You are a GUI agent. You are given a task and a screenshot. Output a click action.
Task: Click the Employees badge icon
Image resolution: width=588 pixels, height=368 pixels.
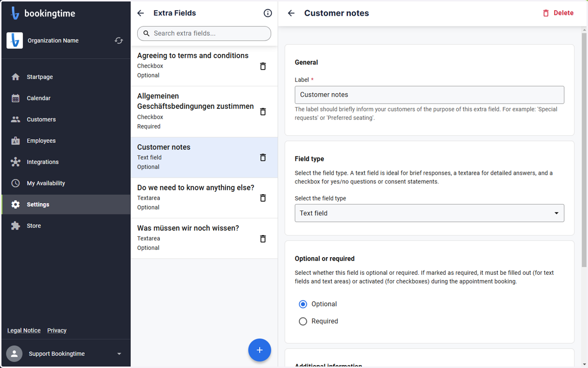click(x=16, y=141)
